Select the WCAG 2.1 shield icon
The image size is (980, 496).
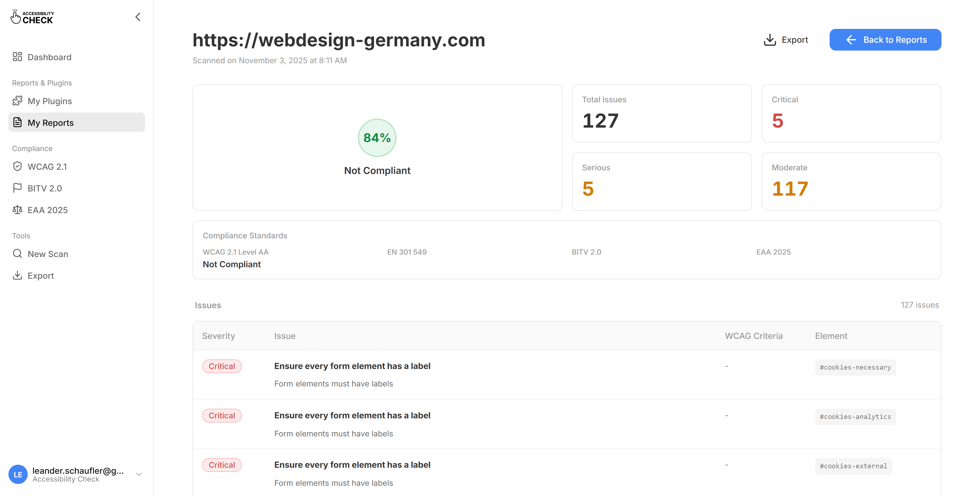[17, 166]
